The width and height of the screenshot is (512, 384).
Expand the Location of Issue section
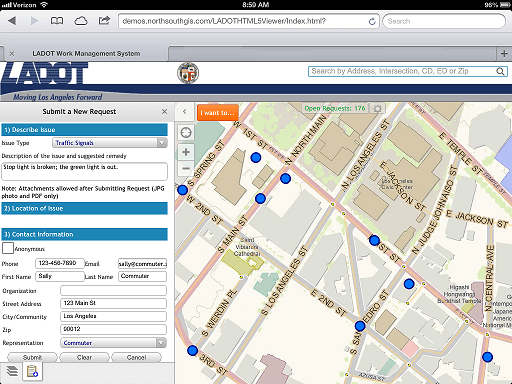tap(85, 209)
